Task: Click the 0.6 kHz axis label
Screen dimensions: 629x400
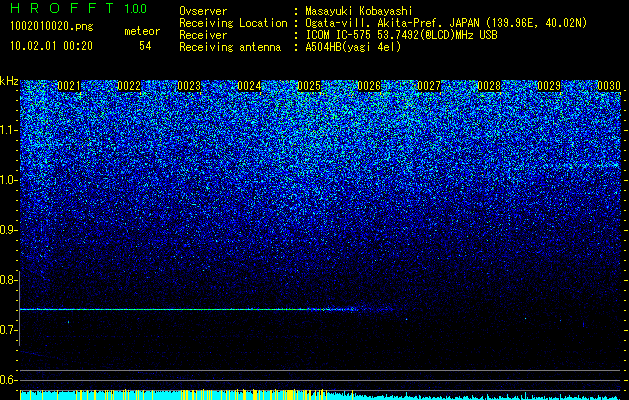Action: tap(8, 380)
